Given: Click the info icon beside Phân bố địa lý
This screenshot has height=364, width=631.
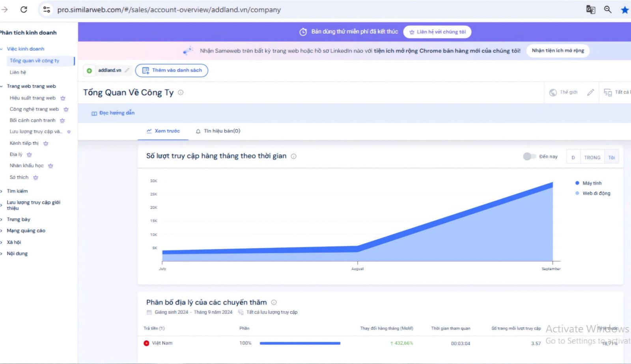Looking at the screenshot, I should pyautogui.click(x=274, y=302).
